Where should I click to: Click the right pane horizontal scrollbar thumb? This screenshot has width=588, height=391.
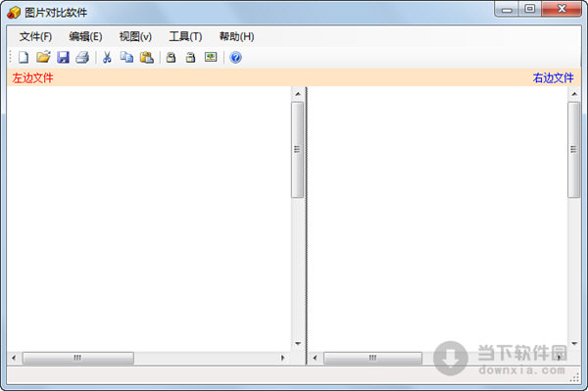click(x=372, y=358)
